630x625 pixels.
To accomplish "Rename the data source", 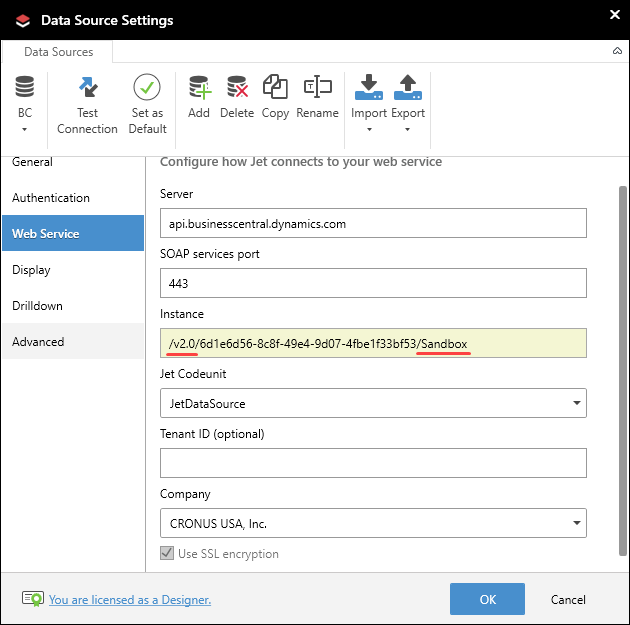I will click(317, 97).
